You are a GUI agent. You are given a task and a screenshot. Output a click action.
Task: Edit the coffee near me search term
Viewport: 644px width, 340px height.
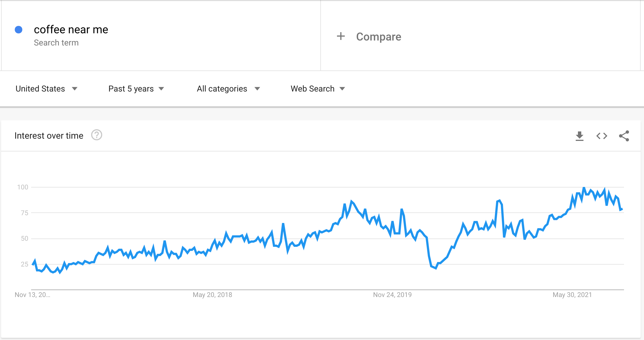[x=71, y=30]
